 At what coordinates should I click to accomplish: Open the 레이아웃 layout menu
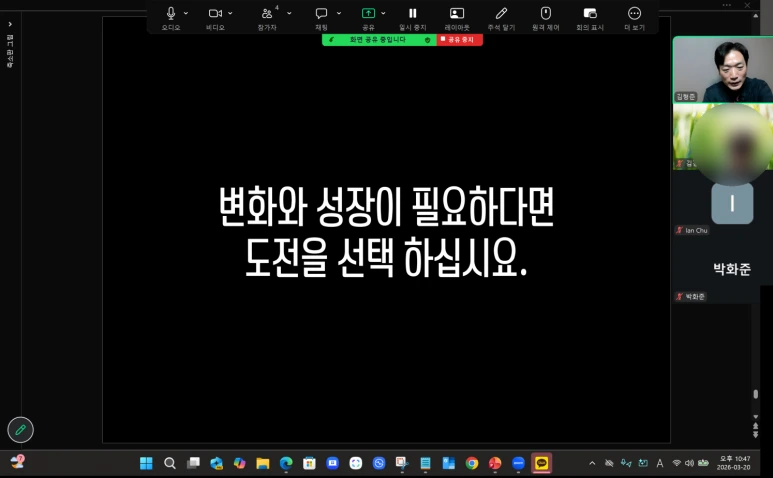pos(457,18)
